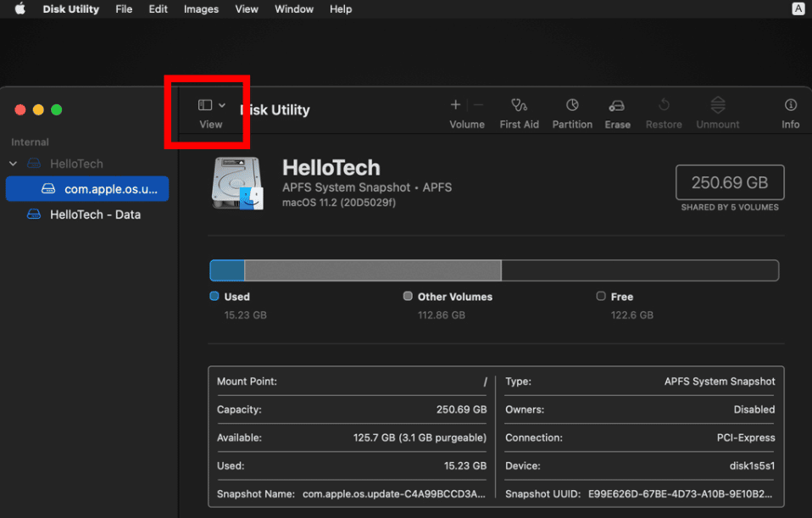Open the File menu
Image resolution: width=812 pixels, height=518 pixels.
point(124,8)
